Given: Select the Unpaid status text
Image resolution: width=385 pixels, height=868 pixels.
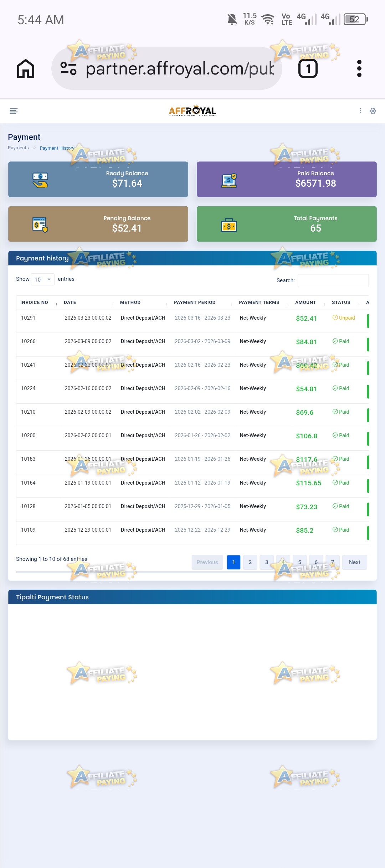Looking at the screenshot, I should (x=347, y=318).
